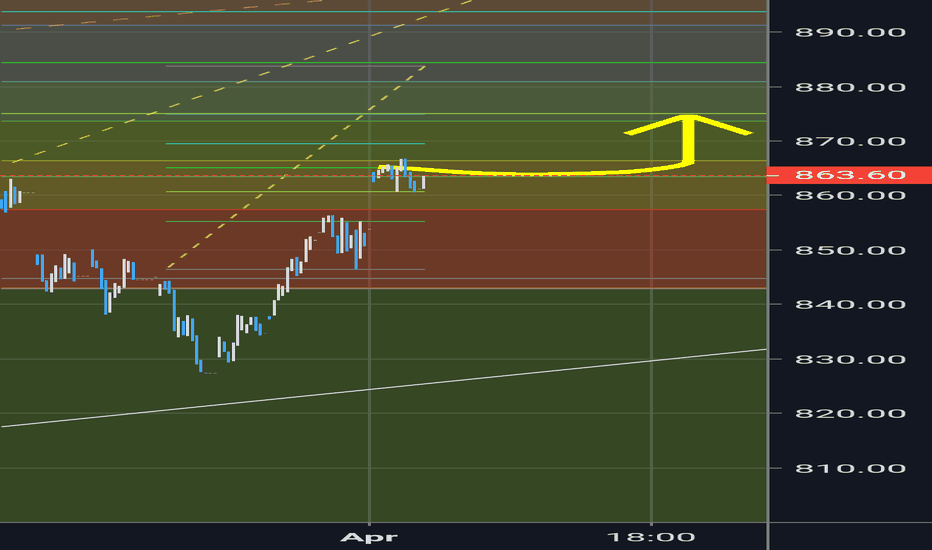Click the 810.00 price axis label

coord(850,469)
